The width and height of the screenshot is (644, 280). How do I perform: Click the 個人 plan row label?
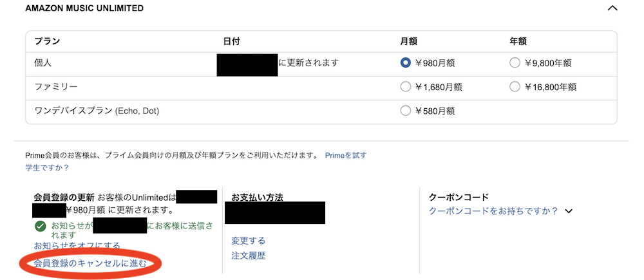(43, 63)
